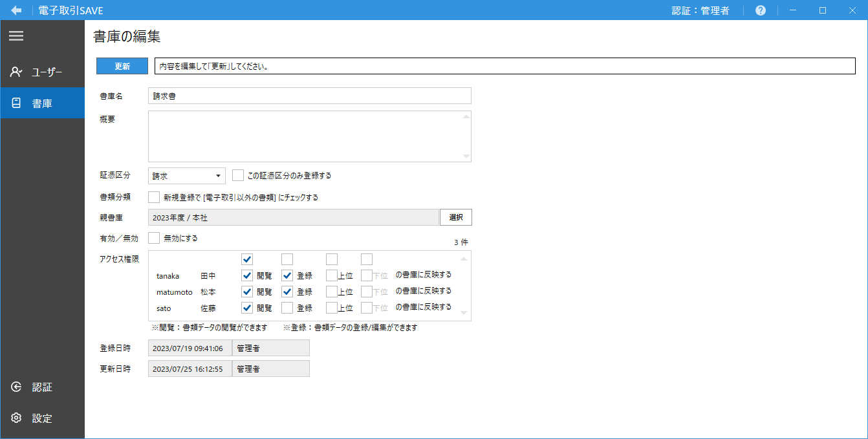This screenshot has height=439, width=868.
Task: Click the 認証 login arrow icon
Action: pyautogui.click(x=17, y=387)
